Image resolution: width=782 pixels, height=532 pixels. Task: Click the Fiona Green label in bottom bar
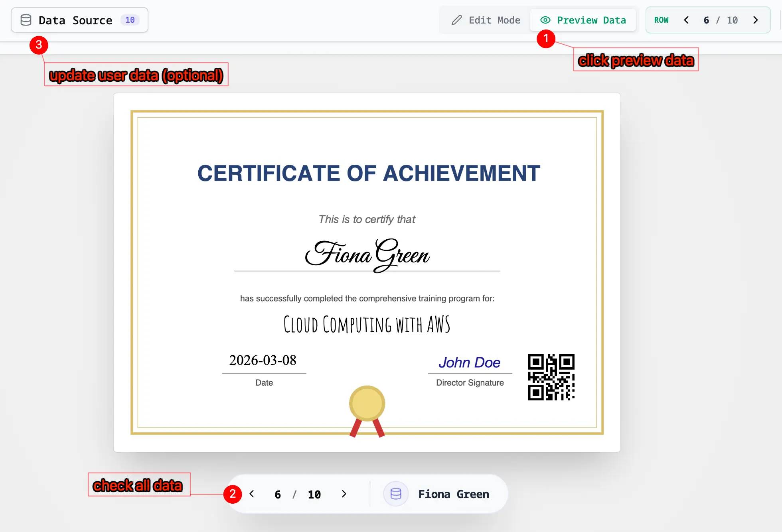[453, 494]
